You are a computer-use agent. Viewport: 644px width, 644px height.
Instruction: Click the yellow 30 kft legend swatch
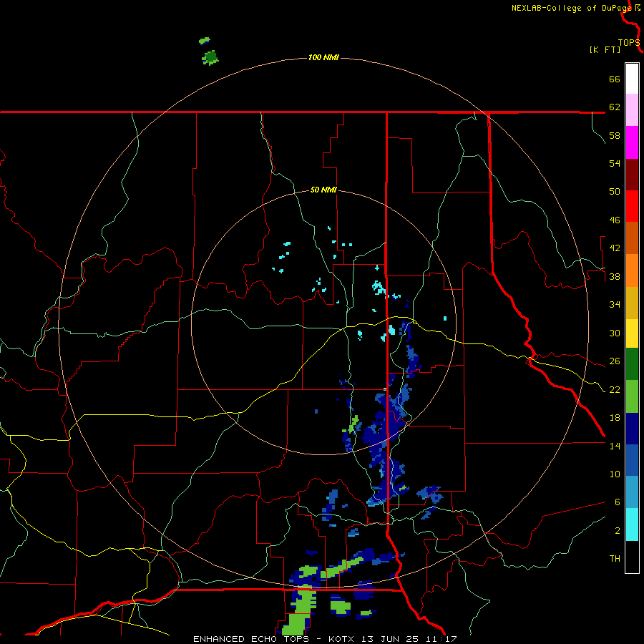pyautogui.click(x=632, y=333)
